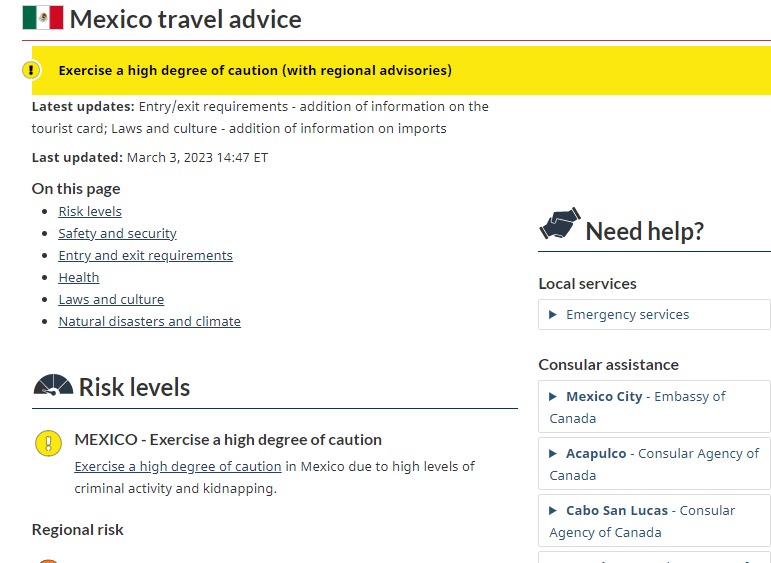The image size is (771, 563).
Task: Click the Regional risk heading
Action: 78,529
